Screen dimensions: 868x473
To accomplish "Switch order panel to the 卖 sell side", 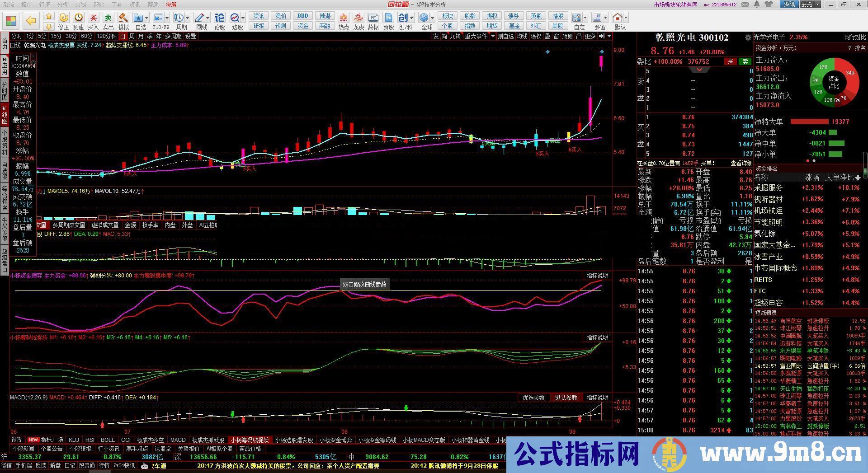I will 745,61.
